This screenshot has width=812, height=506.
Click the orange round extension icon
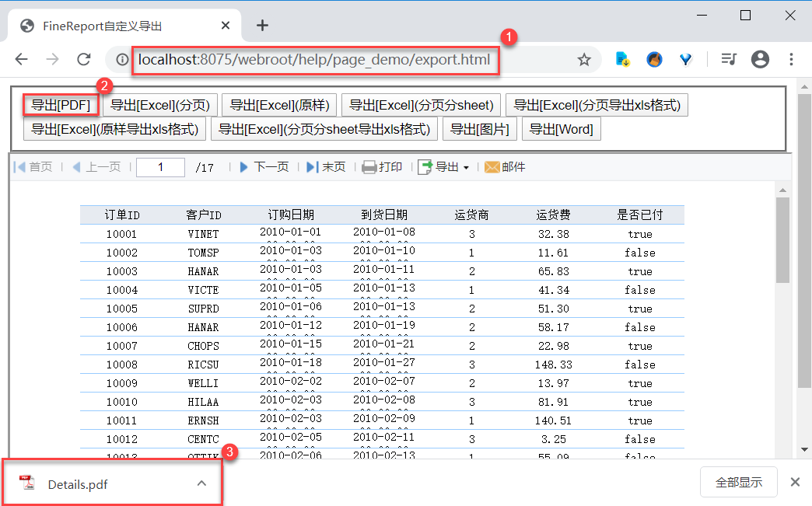pyautogui.click(x=654, y=60)
